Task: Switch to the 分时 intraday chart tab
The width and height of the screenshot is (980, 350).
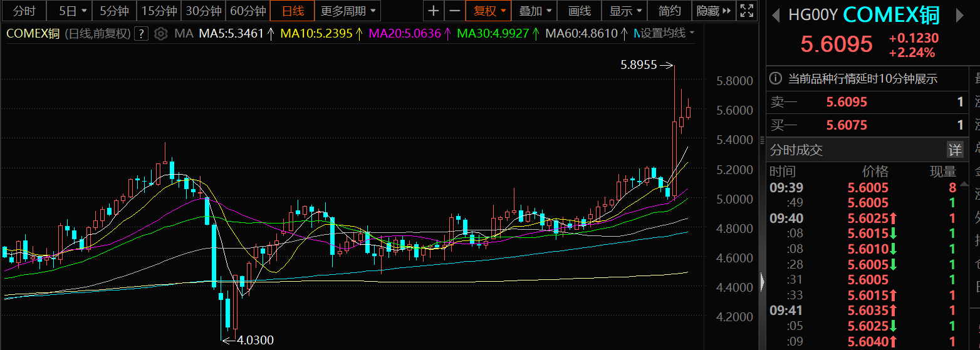Action: 24,11
